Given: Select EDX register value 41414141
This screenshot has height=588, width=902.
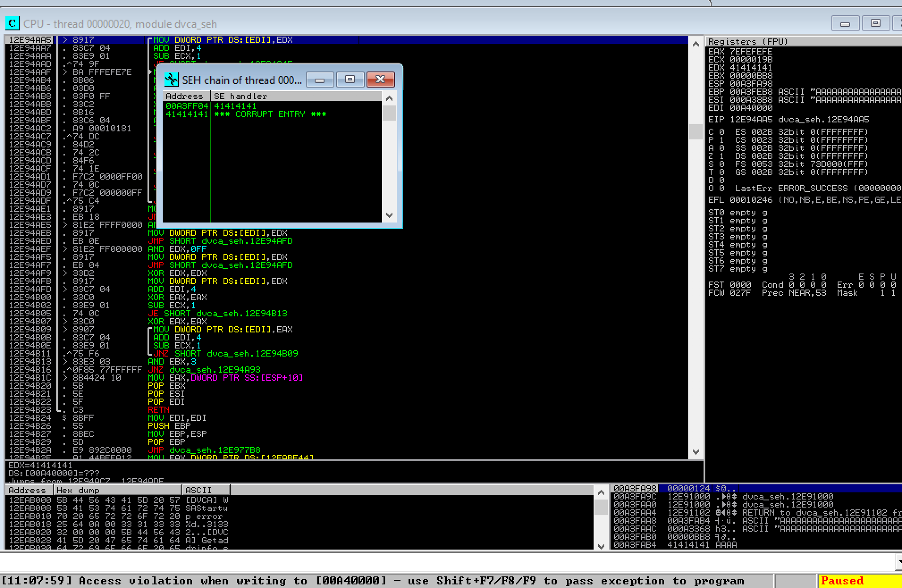Looking at the screenshot, I should coord(751,67).
